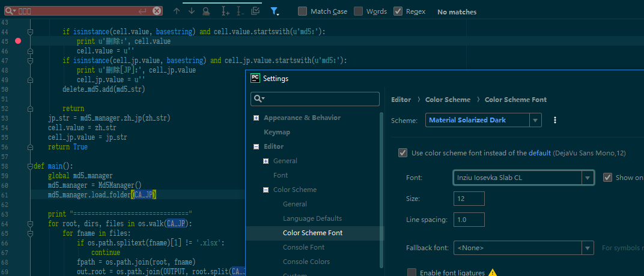Toggle fold marker at line 47
The image size is (644, 276).
point(30,60)
